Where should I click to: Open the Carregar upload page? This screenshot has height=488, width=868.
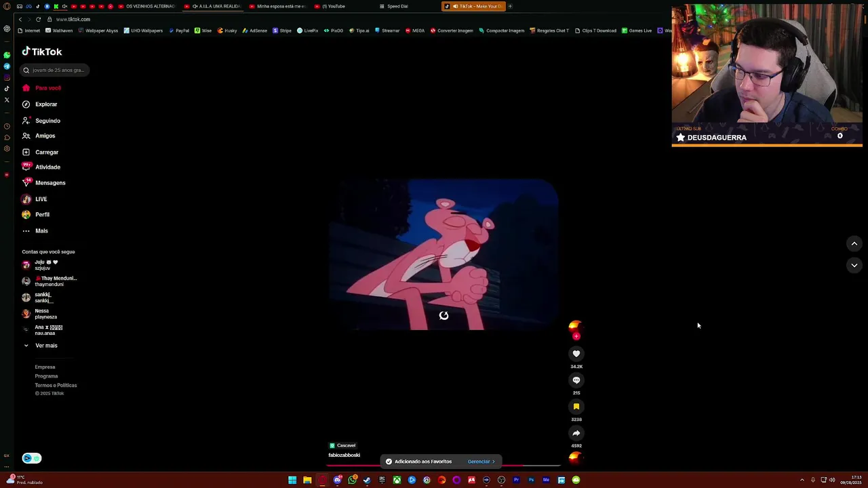(40, 152)
